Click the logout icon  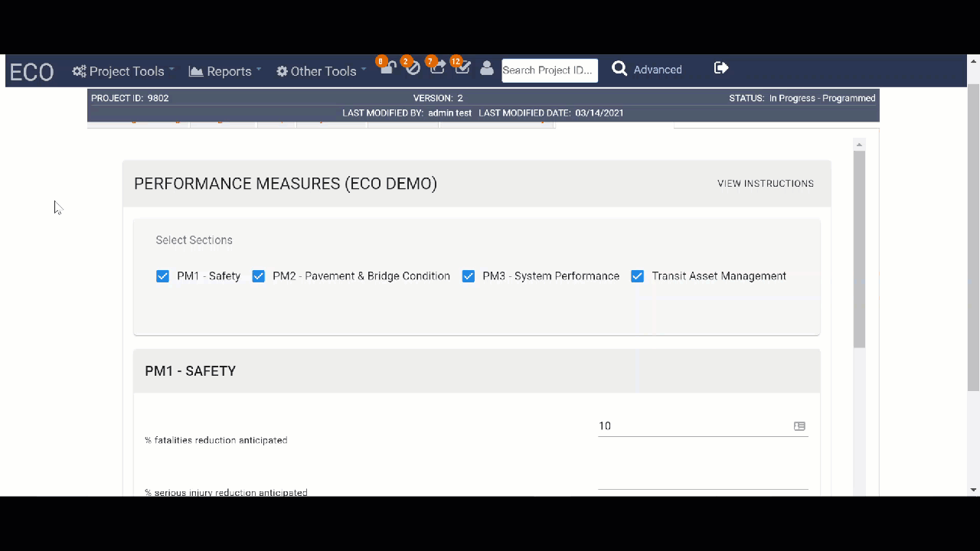[721, 68]
